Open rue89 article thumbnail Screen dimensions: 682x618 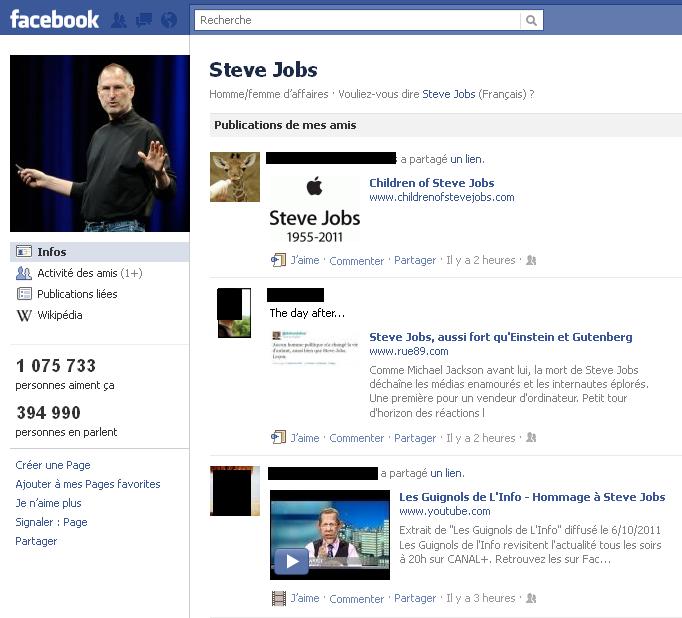click(x=314, y=347)
